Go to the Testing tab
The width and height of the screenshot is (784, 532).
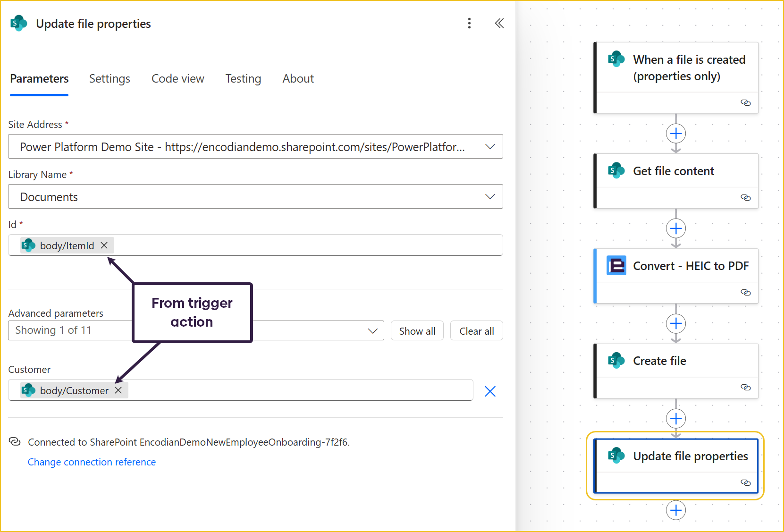point(243,79)
